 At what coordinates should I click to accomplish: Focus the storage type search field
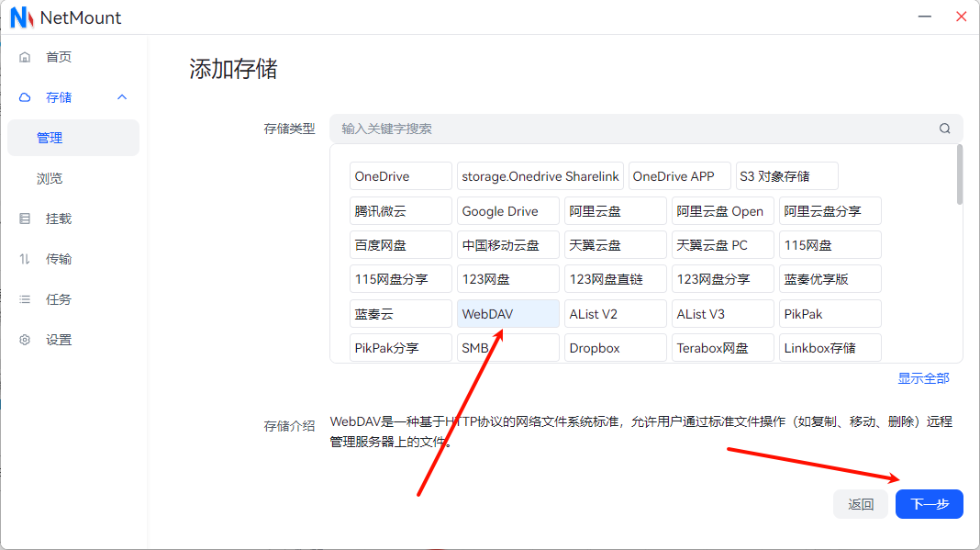click(x=646, y=129)
